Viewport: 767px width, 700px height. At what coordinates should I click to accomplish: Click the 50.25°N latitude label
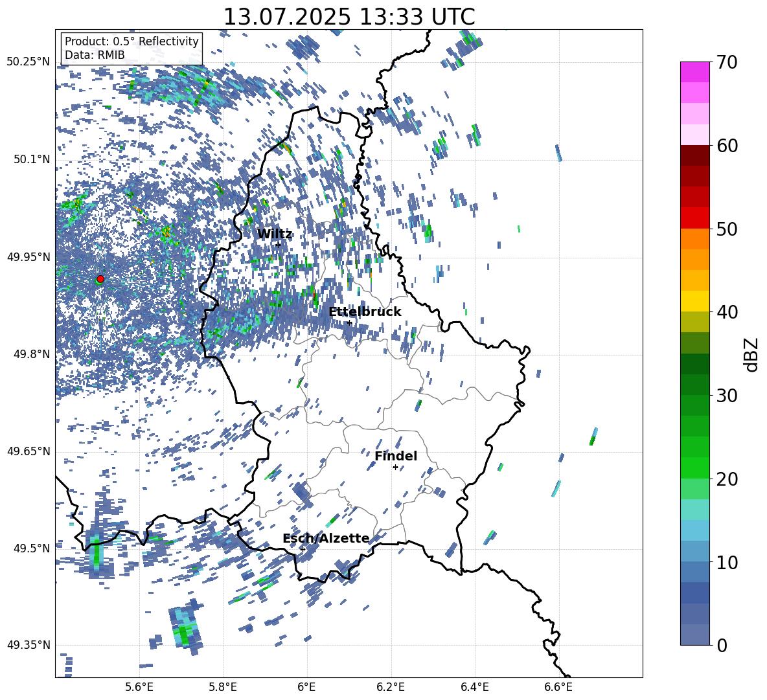point(29,62)
